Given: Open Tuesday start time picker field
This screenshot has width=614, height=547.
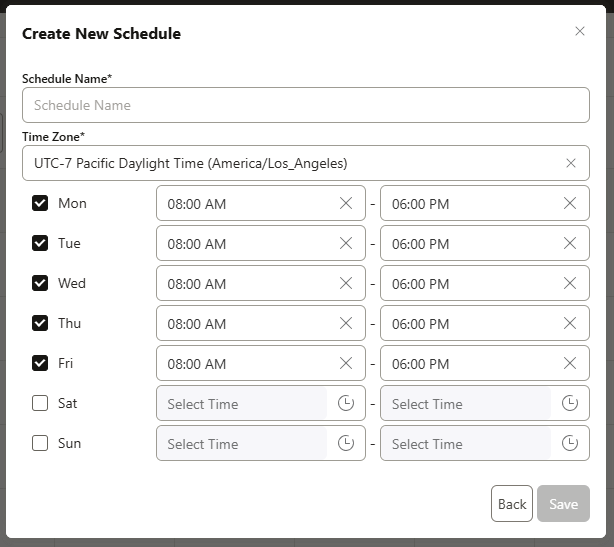Looking at the screenshot, I should (x=261, y=243).
